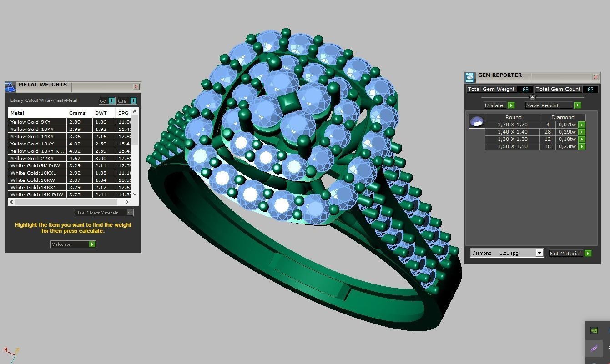Click the 1,70 X 1,70 size cell
This screenshot has height=364, width=610.
pos(513,125)
